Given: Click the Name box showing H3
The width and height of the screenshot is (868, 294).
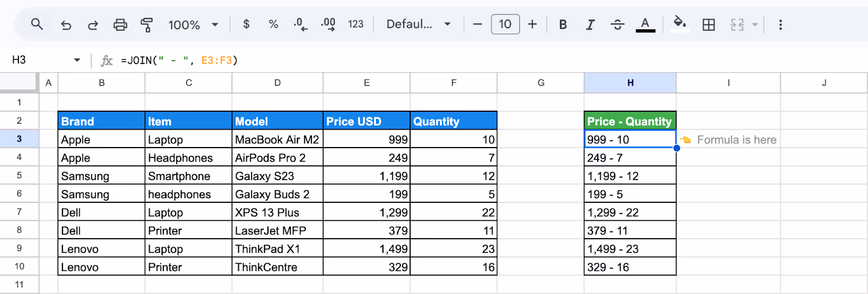Looking at the screenshot, I should 38,60.
